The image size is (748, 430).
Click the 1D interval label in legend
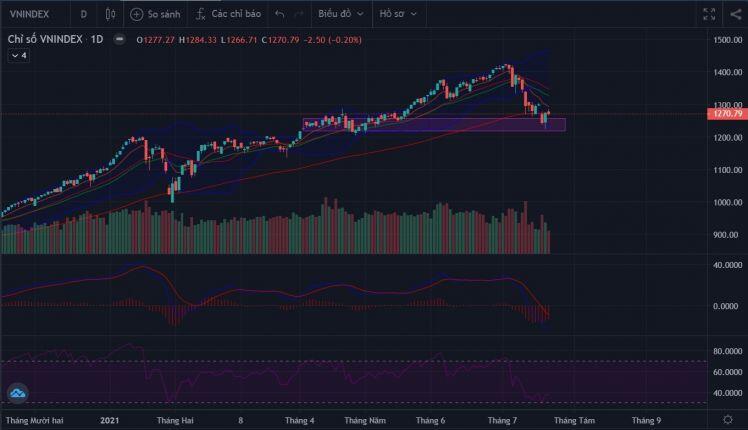pyautogui.click(x=97, y=39)
